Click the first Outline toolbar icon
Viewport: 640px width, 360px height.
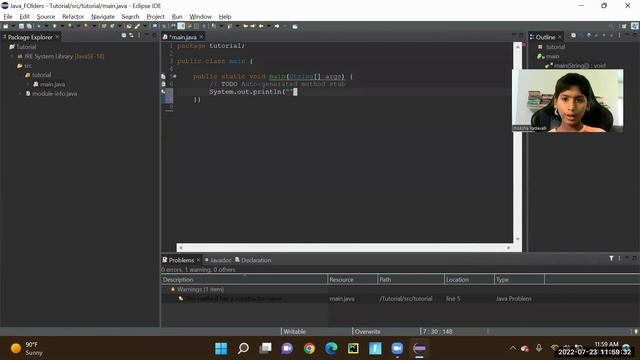[573, 36]
